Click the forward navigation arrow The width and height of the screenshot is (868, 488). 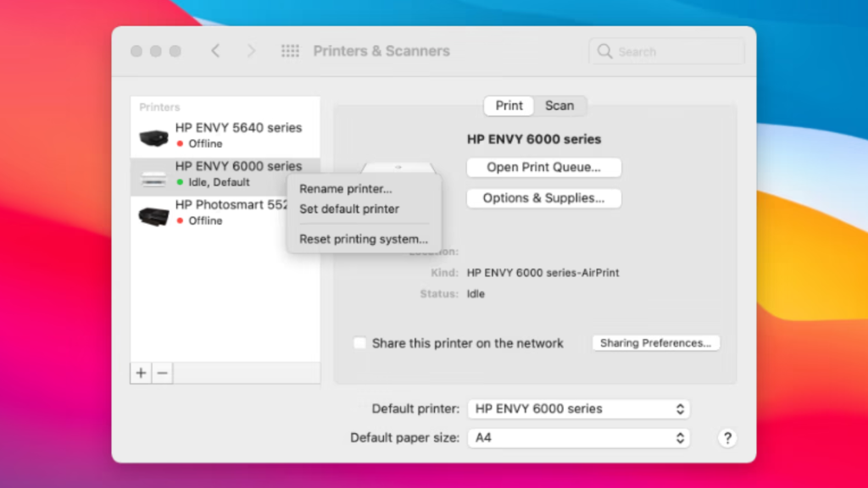pos(251,51)
